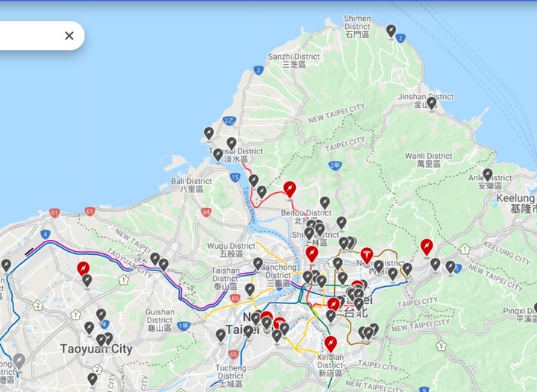The height and width of the screenshot is (392, 537).
Task: Select the charger pin at far left edge near airport
Action: 6,266
